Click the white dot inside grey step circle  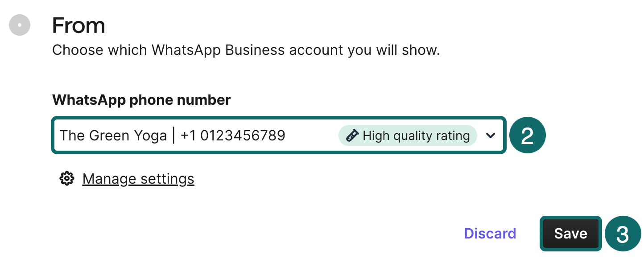(x=20, y=25)
